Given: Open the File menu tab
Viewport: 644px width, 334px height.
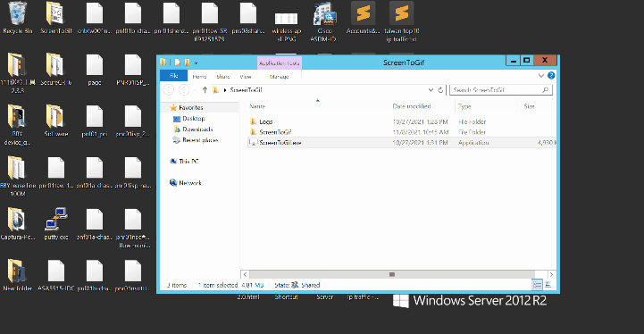Looking at the screenshot, I should [x=174, y=76].
